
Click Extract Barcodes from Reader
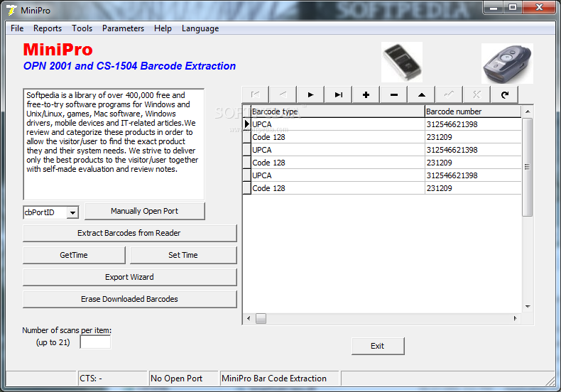[x=129, y=233]
